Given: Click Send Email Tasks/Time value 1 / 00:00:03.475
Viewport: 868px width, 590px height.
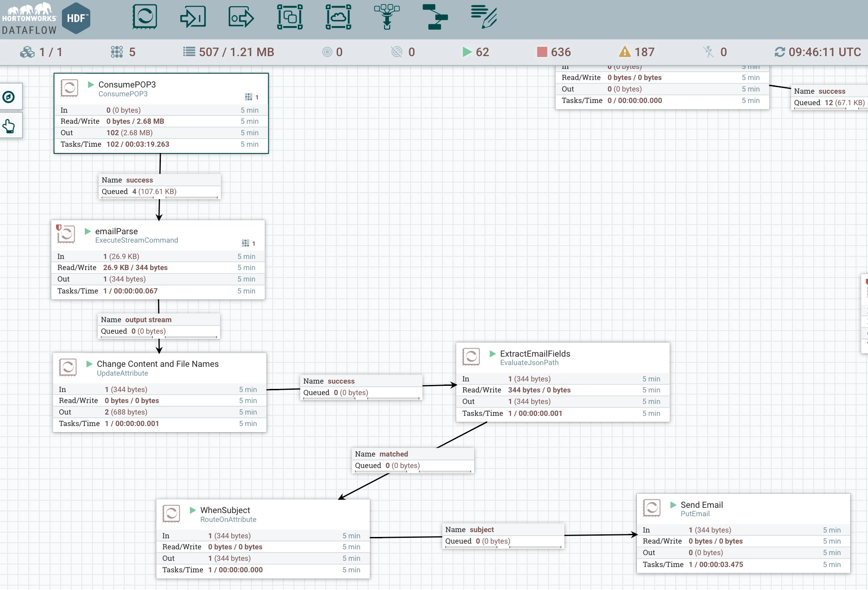Looking at the screenshot, I should (716, 564).
